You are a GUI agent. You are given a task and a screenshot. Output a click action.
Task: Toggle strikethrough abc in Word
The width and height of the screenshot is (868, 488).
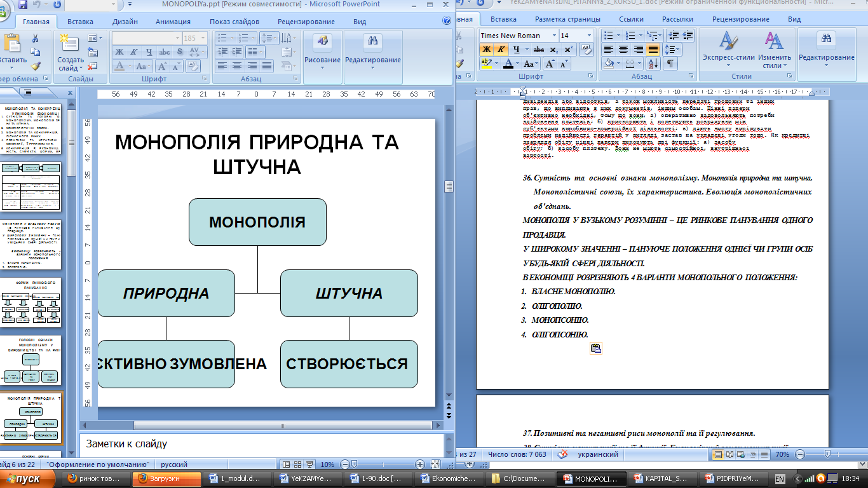[539, 50]
